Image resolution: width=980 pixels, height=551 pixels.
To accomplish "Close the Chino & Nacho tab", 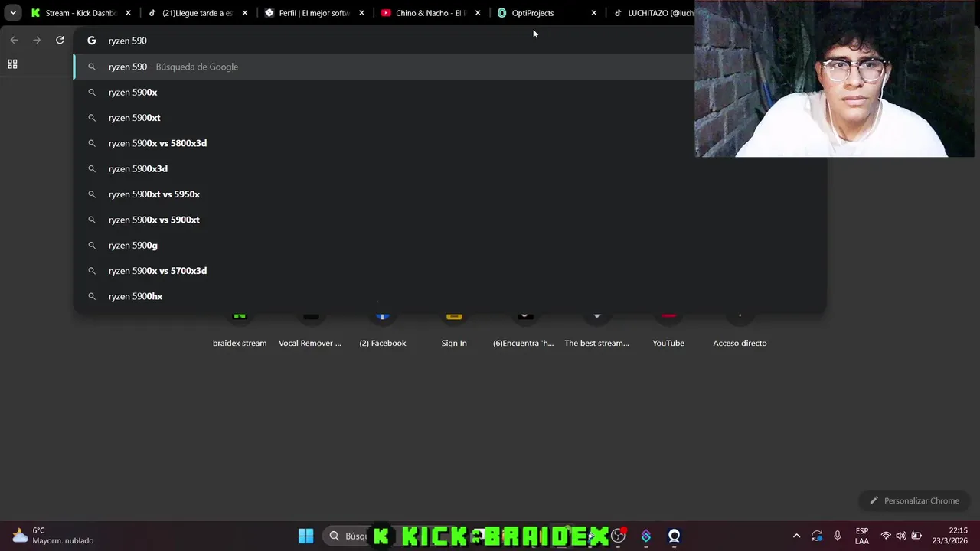I will [x=478, y=13].
